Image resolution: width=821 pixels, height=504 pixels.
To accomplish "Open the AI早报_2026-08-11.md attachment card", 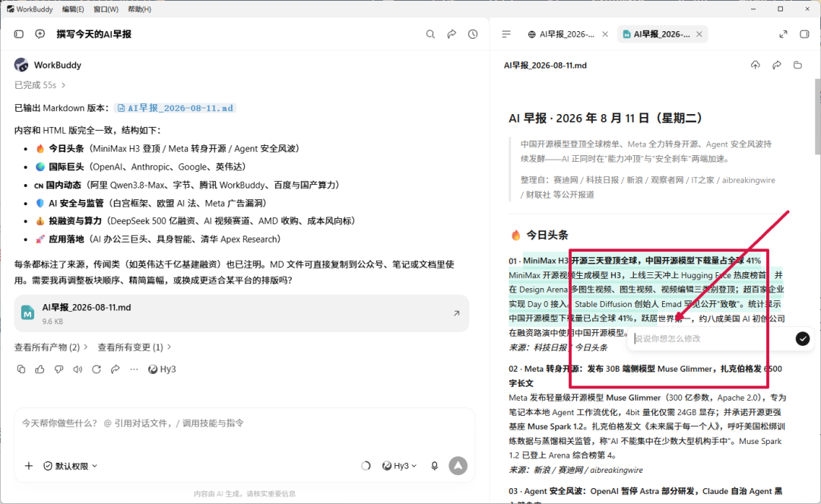I will 242,313.
